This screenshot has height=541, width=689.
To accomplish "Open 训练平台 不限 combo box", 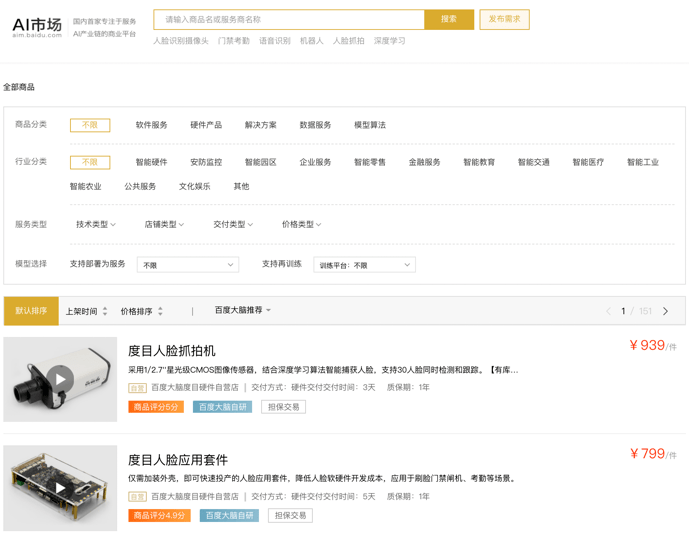I will [364, 265].
